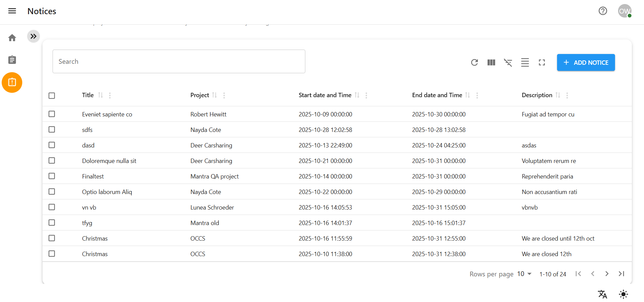Toggle the filters-off icon in toolbar
The width and height of the screenshot is (644, 302).
coord(508,62)
